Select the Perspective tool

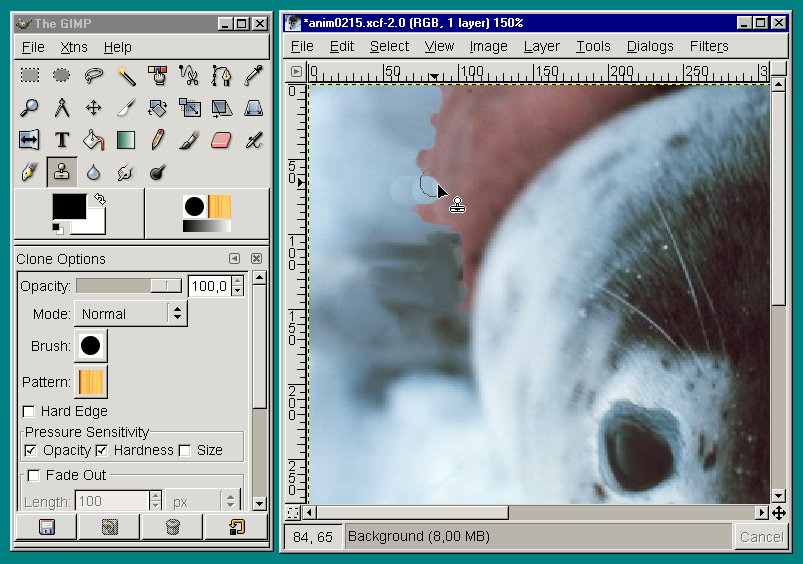coord(253,108)
